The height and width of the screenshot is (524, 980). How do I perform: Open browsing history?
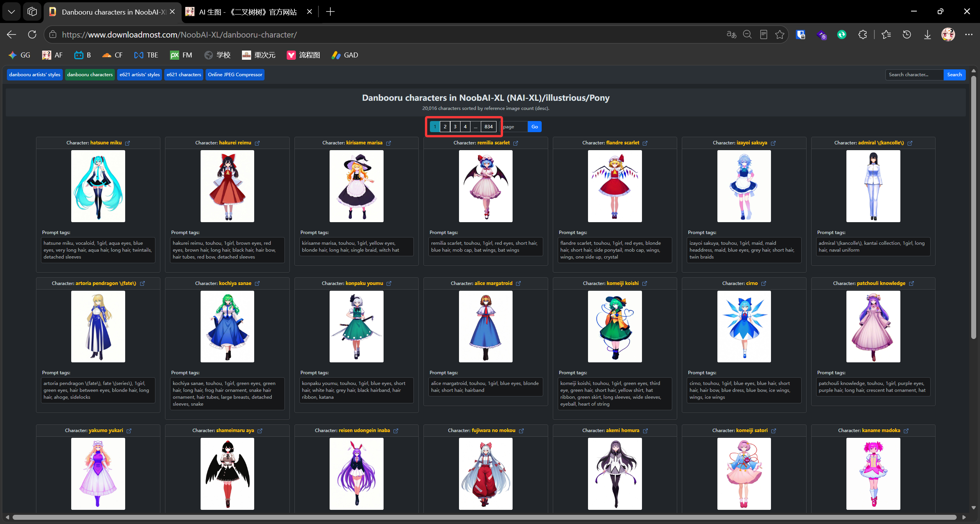pos(906,34)
